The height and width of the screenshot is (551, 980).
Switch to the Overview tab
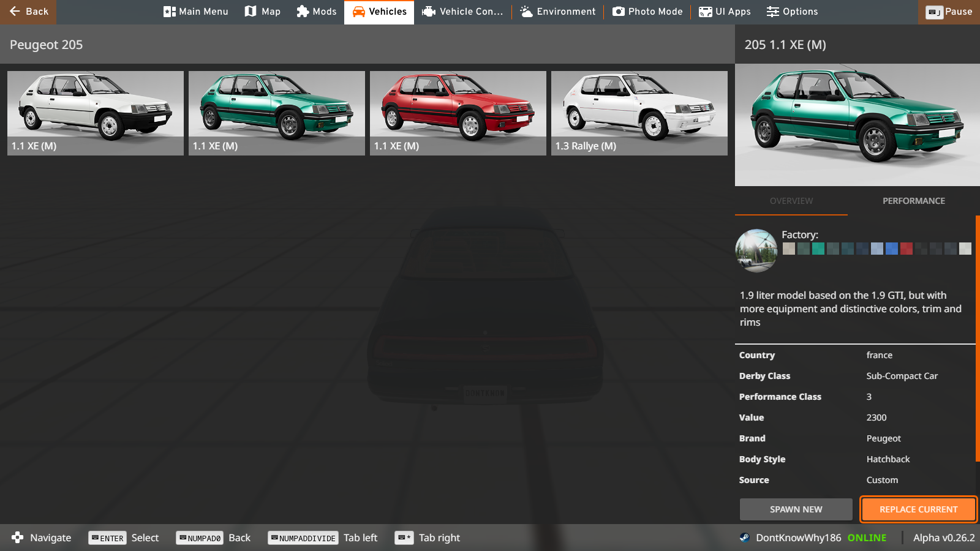pos(791,201)
